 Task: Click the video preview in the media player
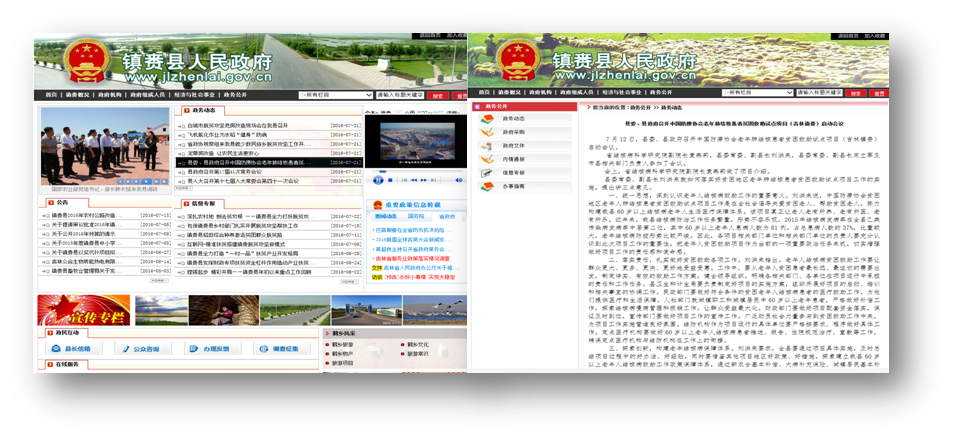coord(416,141)
